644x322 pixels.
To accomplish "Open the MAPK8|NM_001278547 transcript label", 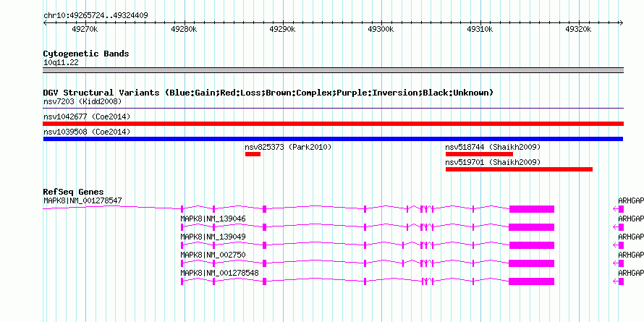I will point(82,201).
